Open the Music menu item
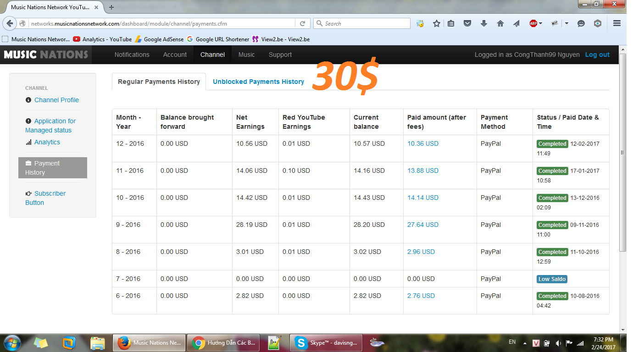644x352 pixels. 246,55
